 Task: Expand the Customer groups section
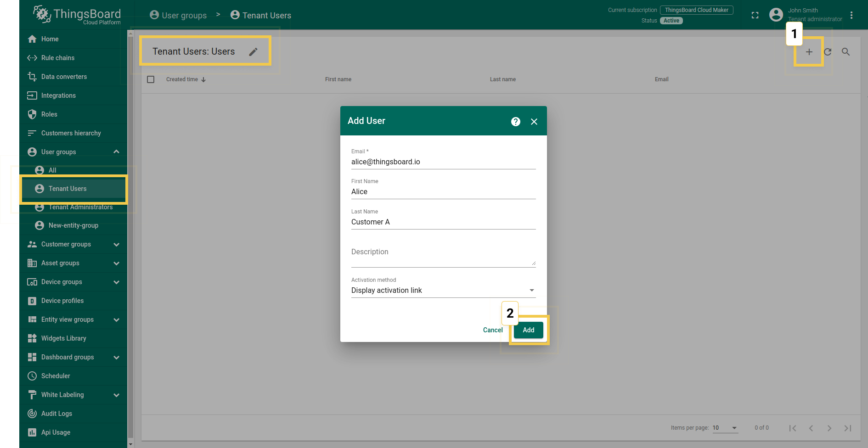(x=117, y=245)
